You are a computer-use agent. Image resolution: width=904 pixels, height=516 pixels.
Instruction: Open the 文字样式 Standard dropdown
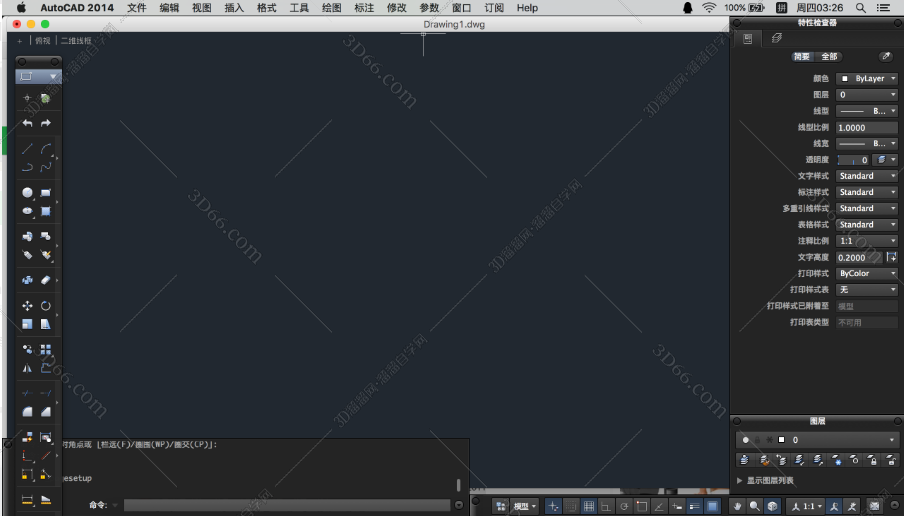867,176
